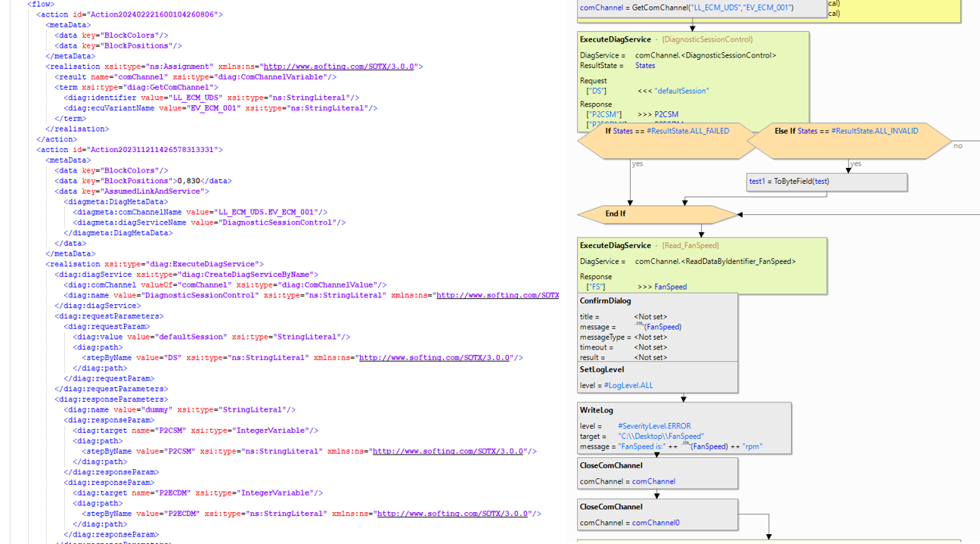Click the #SeverityLevel.ERROR value in WriteLog
This screenshot has height=544, width=980.
tap(654, 426)
